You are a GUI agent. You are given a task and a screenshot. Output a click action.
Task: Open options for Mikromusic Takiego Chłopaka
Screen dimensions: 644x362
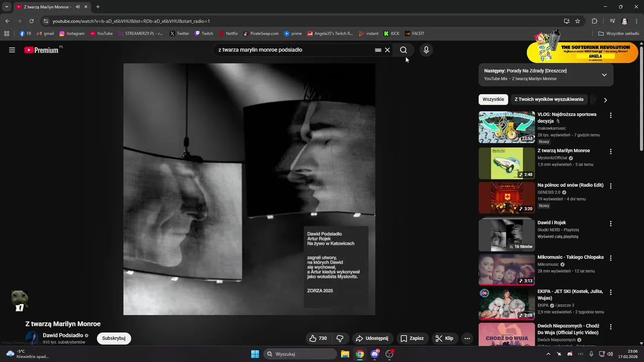[611, 258]
